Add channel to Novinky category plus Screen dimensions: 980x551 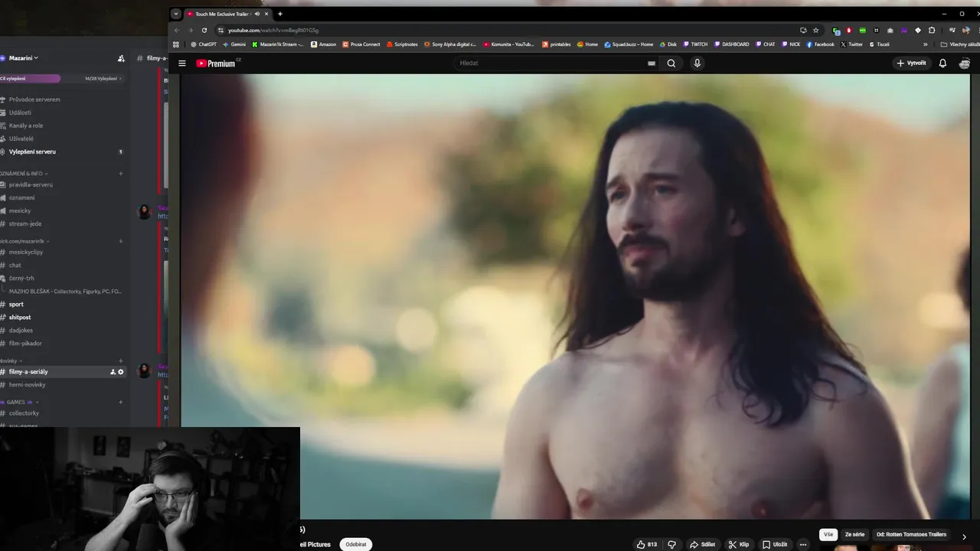(x=120, y=360)
